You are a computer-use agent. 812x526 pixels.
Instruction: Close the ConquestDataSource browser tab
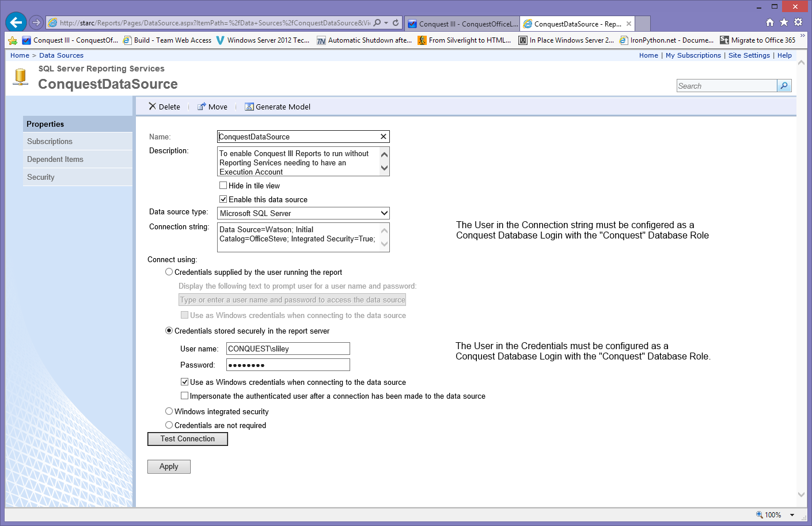(629, 24)
